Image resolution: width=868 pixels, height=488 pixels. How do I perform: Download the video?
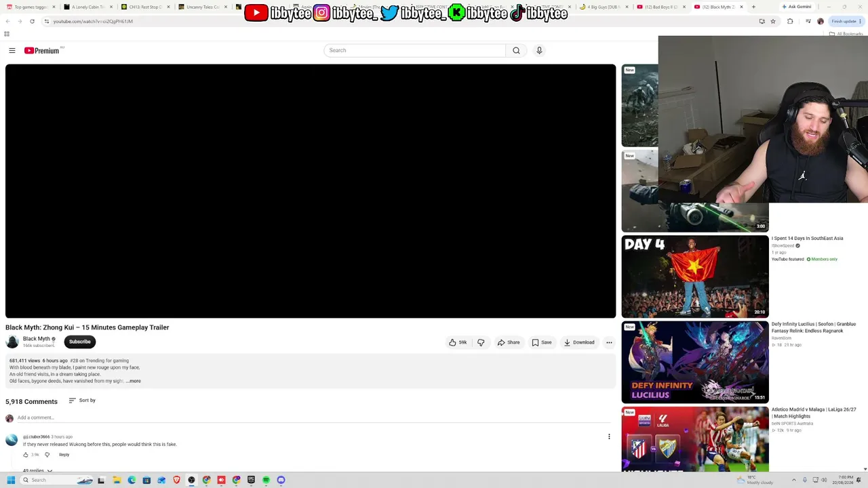(579, 342)
